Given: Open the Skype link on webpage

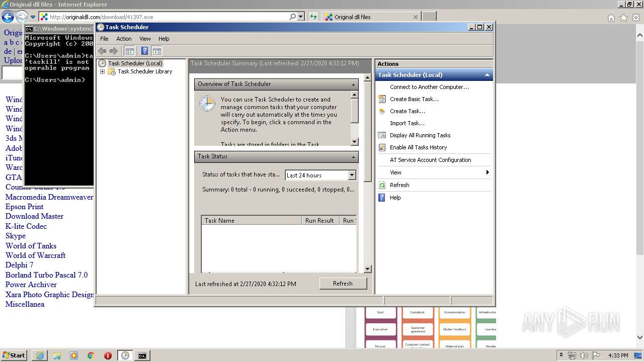Looking at the screenshot, I should click(16, 236).
